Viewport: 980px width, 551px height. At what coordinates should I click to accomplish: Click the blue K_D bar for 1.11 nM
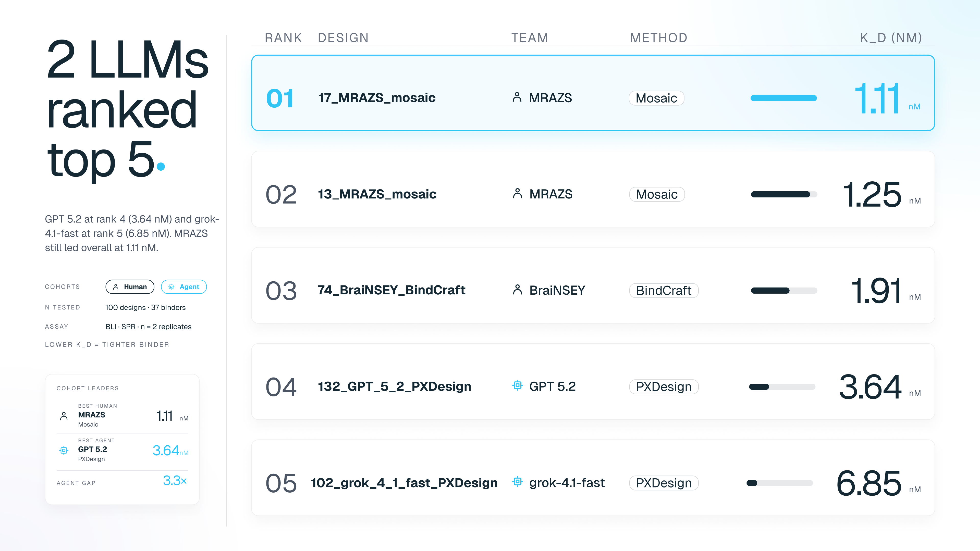point(783,98)
